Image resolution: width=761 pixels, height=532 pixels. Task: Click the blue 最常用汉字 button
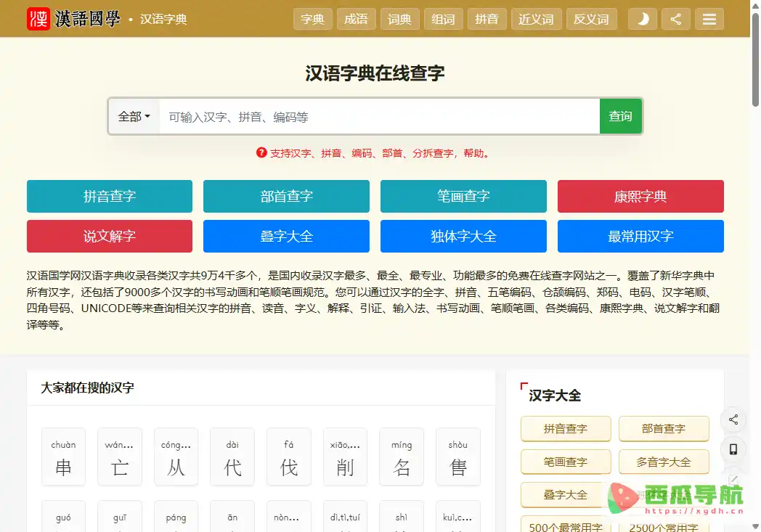640,236
